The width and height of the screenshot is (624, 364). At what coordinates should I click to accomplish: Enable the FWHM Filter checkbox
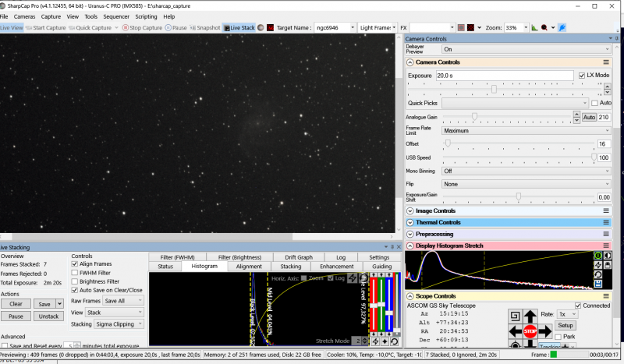pyautogui.click(x=74, y=273)
